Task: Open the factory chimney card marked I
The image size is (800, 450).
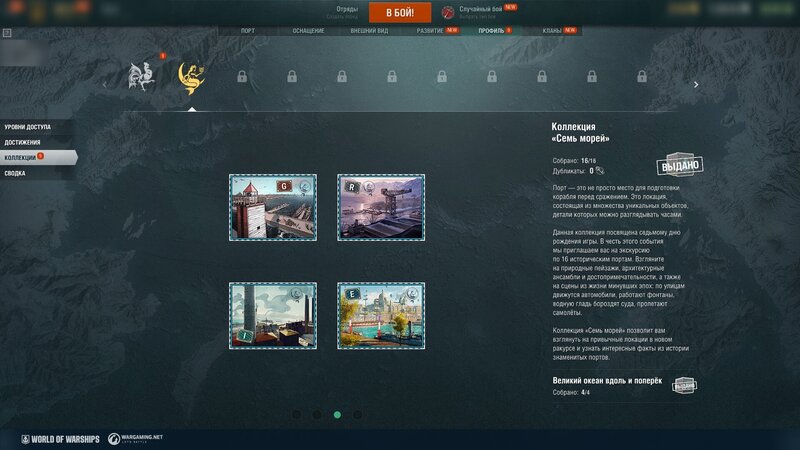Action: [273, 316]
